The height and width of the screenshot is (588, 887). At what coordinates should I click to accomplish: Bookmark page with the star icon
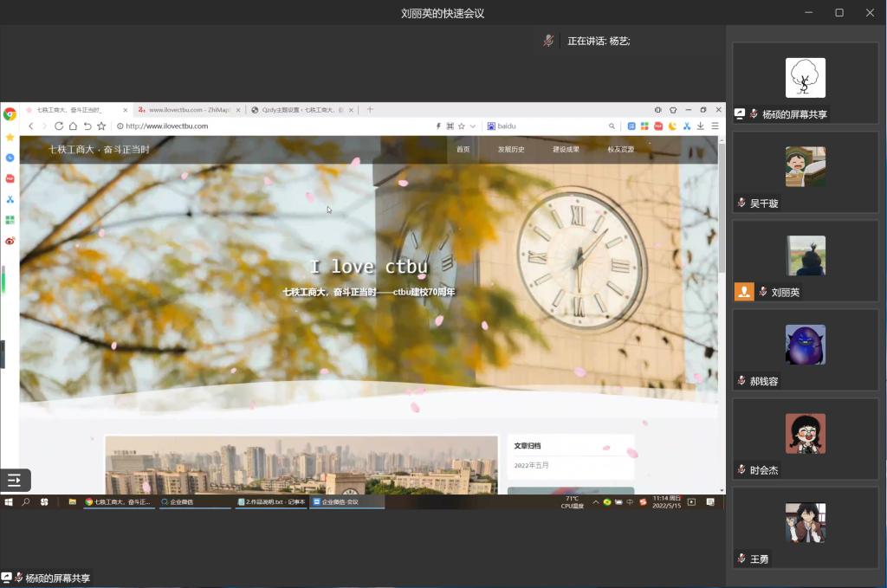tap(101, 126)
